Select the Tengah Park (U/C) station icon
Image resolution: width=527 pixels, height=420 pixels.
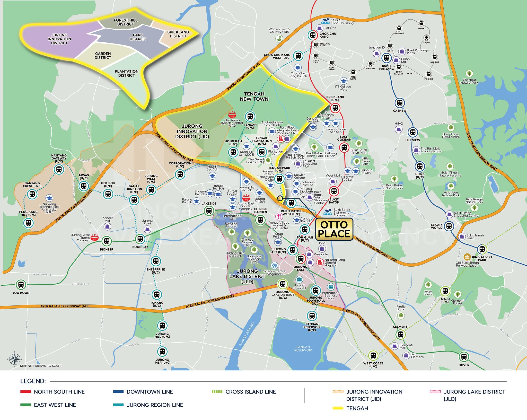coord(279,178)
